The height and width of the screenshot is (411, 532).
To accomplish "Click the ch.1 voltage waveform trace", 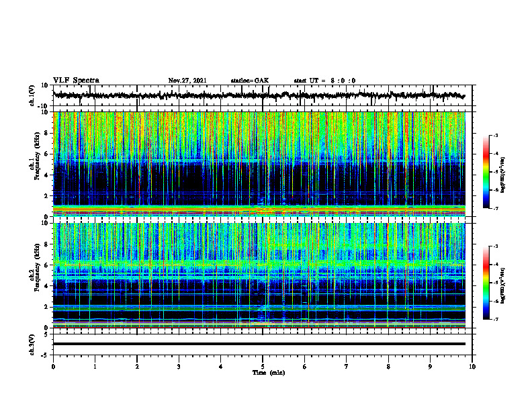I will (259, 95).
